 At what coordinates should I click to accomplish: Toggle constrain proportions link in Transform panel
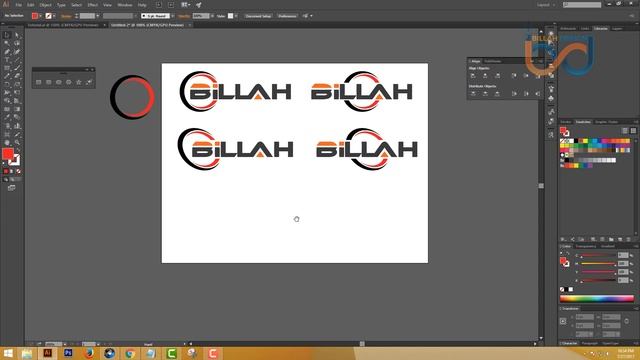point(627,321)
